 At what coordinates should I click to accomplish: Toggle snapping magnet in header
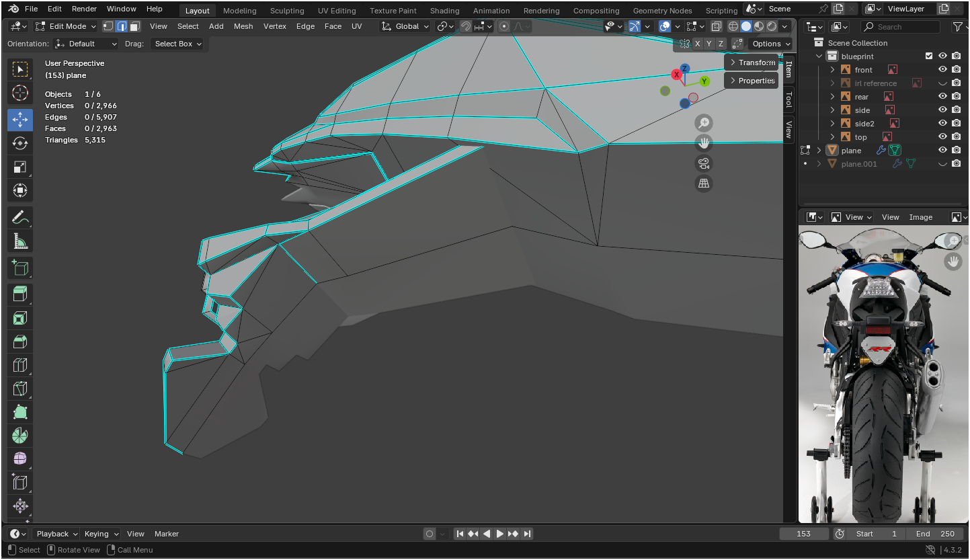(465, 26)
